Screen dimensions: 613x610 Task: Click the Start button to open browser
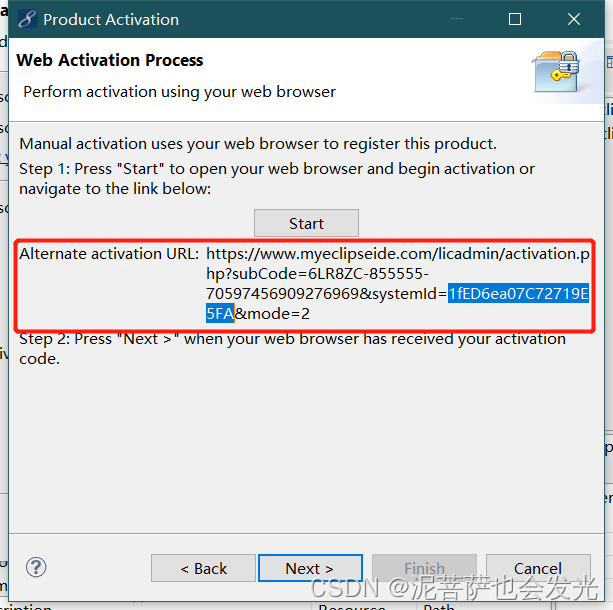point(306,223)
